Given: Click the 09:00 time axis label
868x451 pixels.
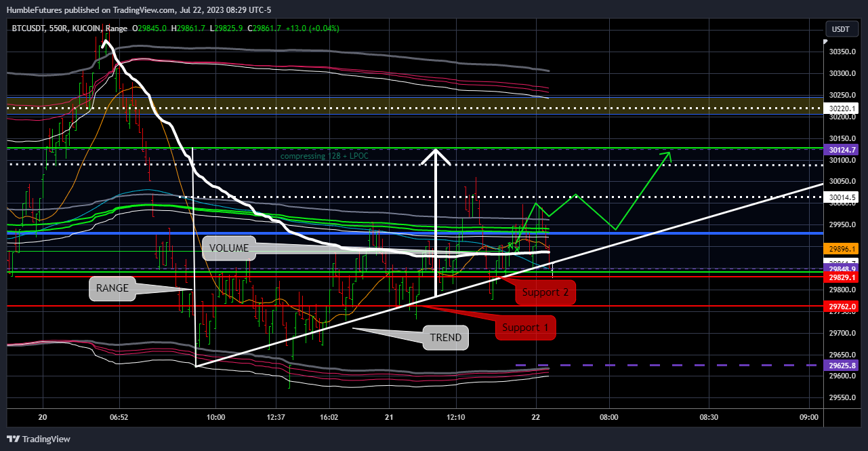Looking at the screenshot, I should point(808,418).
